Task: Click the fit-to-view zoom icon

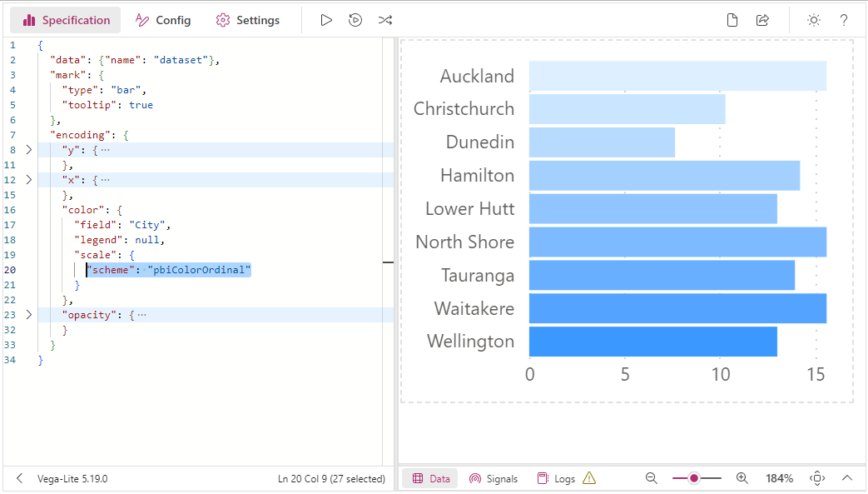Action: point(817,478)
